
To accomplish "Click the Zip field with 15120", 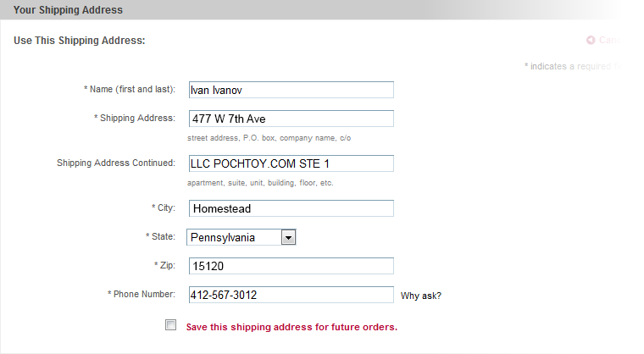I will (290, 266).
